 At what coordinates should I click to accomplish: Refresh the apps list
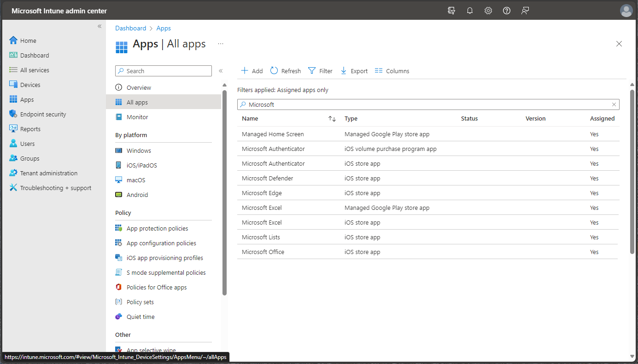click(x=285, y=70)
